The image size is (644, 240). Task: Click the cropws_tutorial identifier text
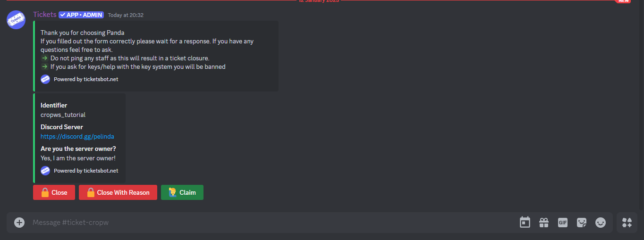click(x=63, y=115)
